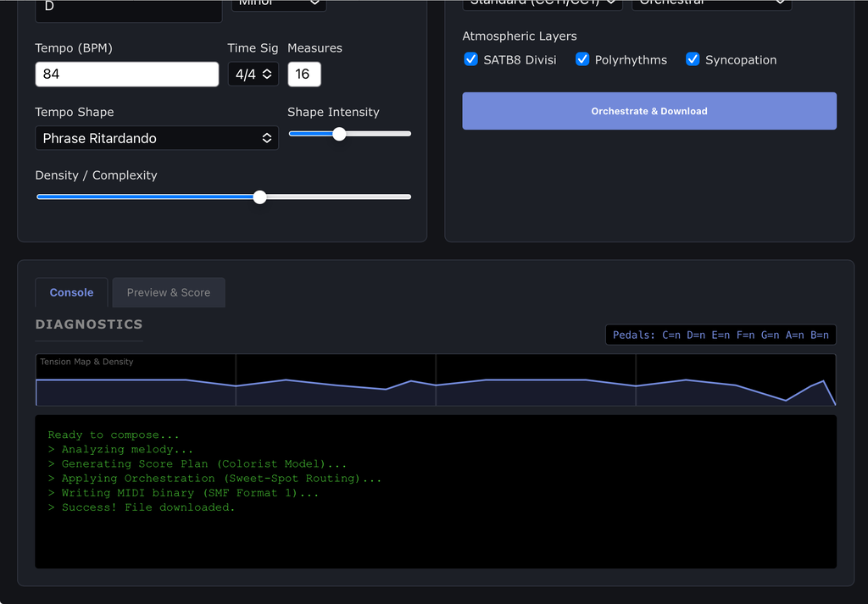Switch to the Console tab

coord(71,292)
